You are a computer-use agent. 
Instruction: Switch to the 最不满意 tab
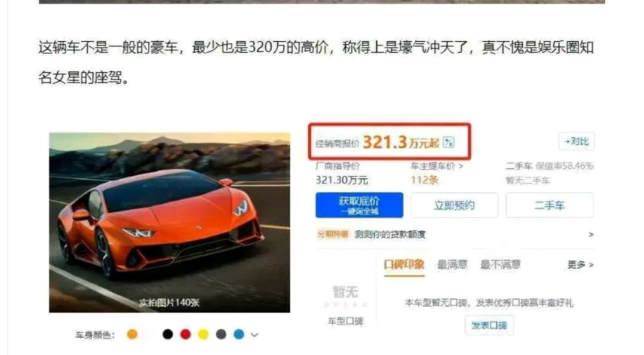pyautogui.click(x=500, y=265)
